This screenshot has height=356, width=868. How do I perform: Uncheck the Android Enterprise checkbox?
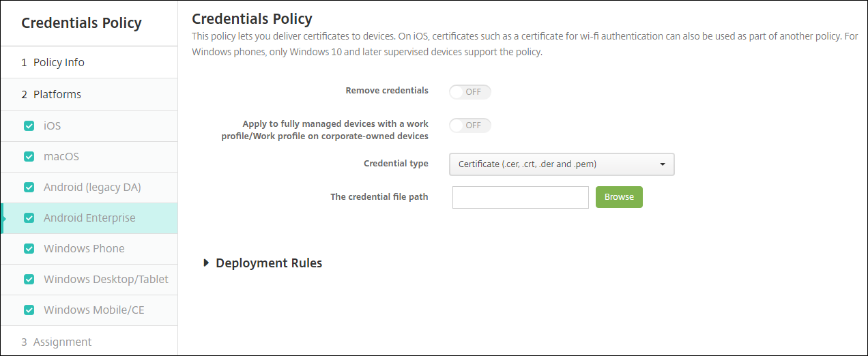pyautogui.click(x=29, y=218)
